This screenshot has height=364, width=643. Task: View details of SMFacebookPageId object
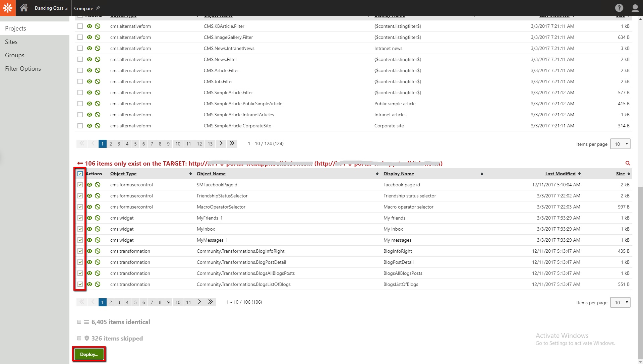point(90,185)
